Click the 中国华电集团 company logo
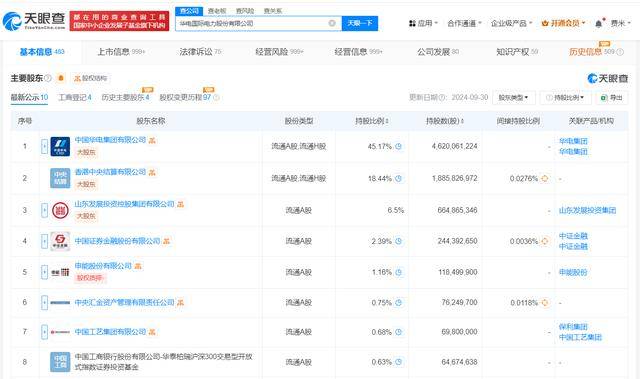This screenshot has width=640, height=379. pyautogui.click(x=60, y=146)
